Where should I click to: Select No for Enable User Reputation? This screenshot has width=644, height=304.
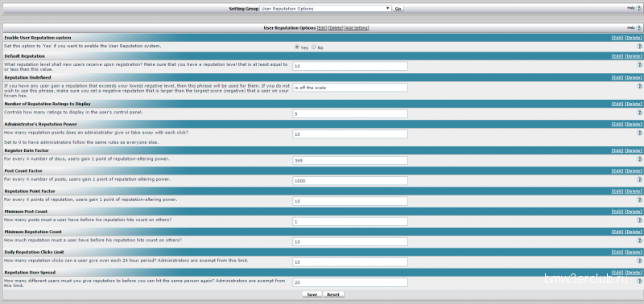pos(314,47)
